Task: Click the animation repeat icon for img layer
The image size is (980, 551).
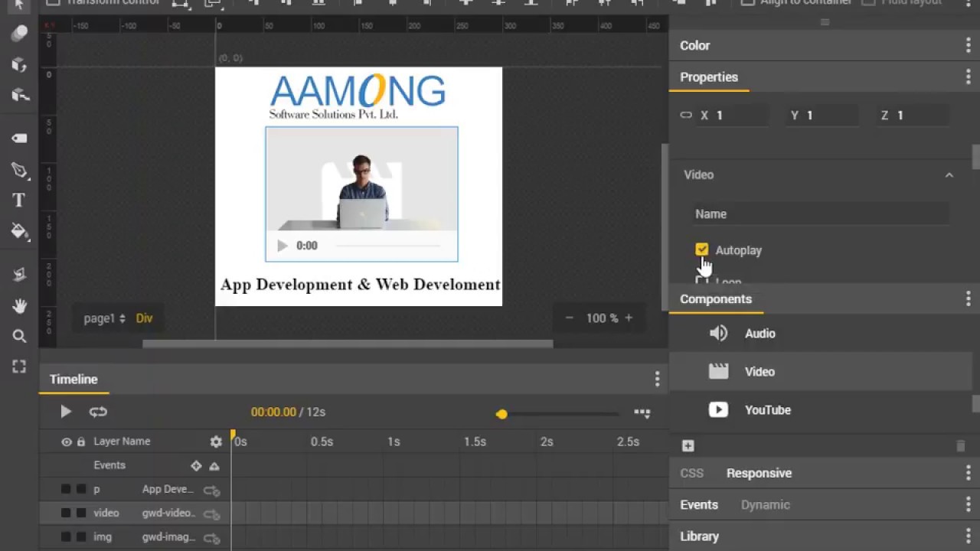Action: click(x=211, y=537)
